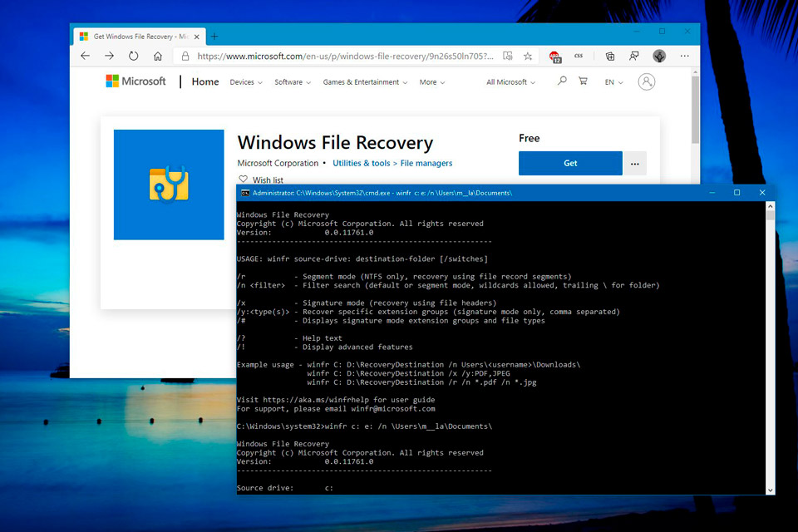Viewport: 798px width, 532px height.
Task: Click the address bar URL
Action: tap(345, 56)
